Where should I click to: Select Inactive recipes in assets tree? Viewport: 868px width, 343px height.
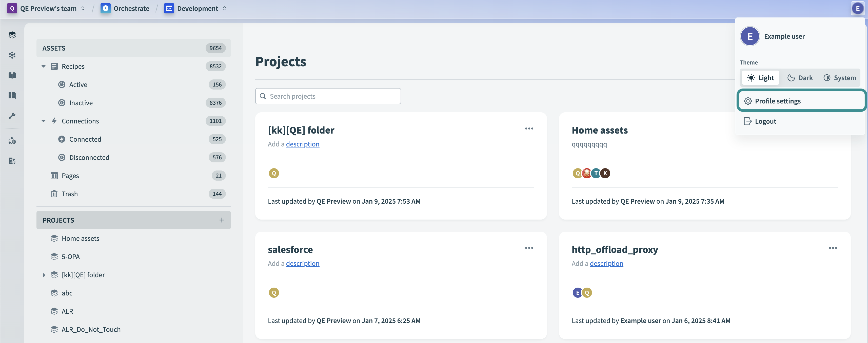click(81, 103)
